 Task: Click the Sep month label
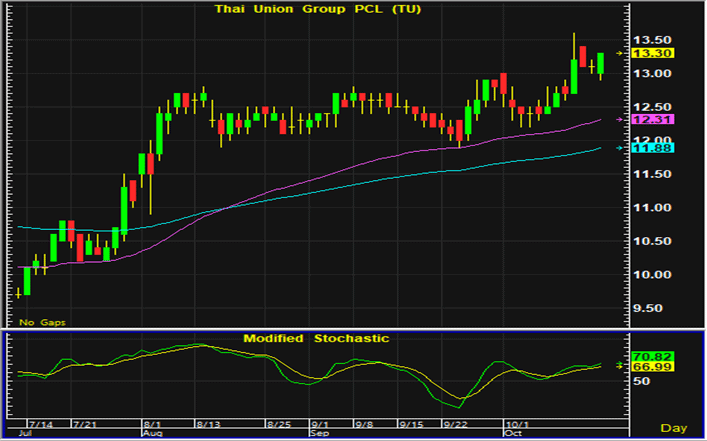click(x=320, y=435)
